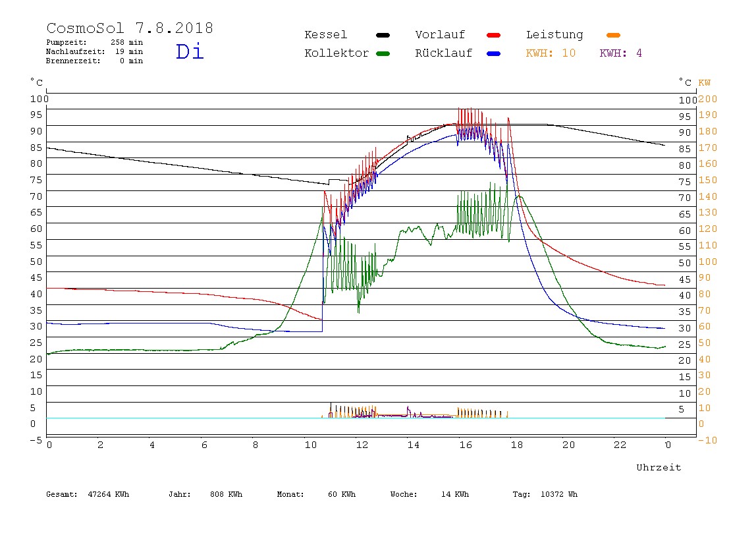Click the purple 'KWH: 4' readout
The width and height of the screenshot is (756, 535).
[620, 53]
